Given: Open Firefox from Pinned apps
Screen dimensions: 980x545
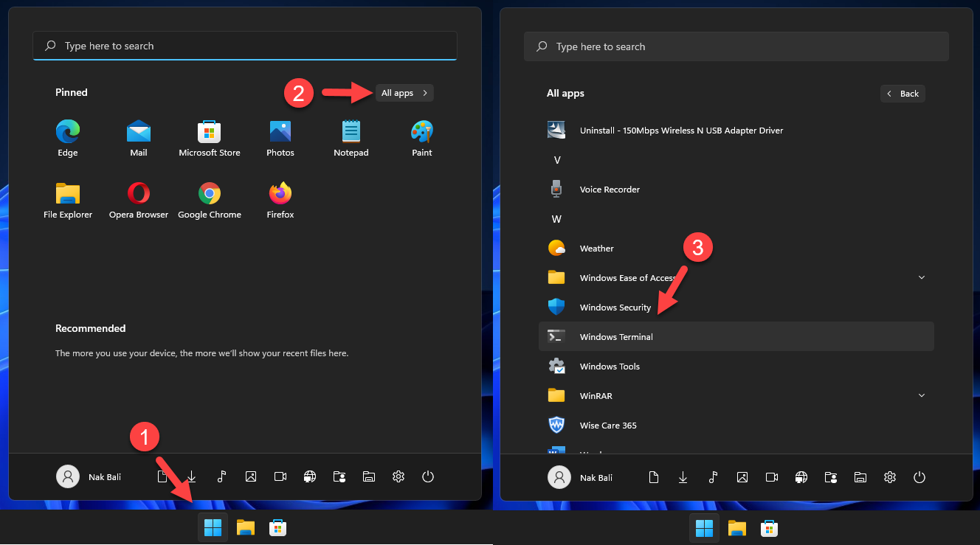Looking at the screenshot, I should coord(280,200).
